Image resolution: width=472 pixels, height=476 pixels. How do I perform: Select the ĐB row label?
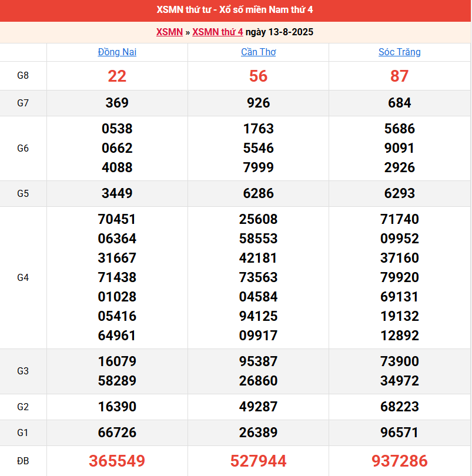click(23, 461)
